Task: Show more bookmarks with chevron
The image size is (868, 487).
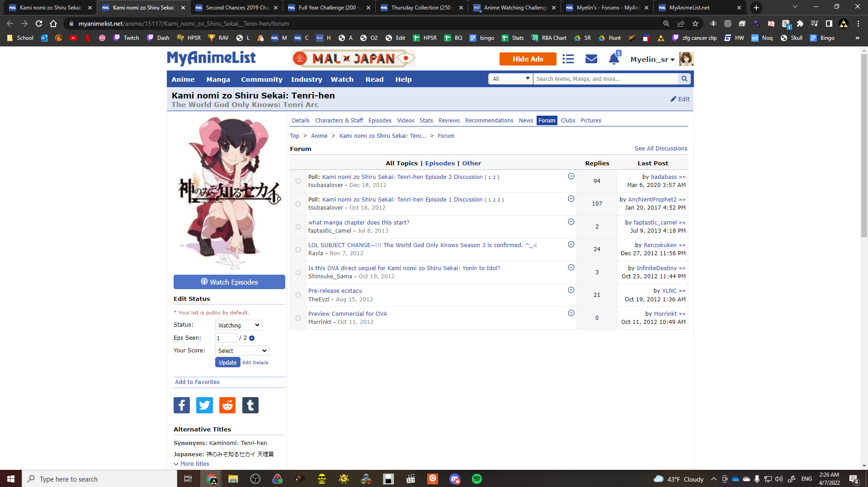Action: (x=857, y=38)
